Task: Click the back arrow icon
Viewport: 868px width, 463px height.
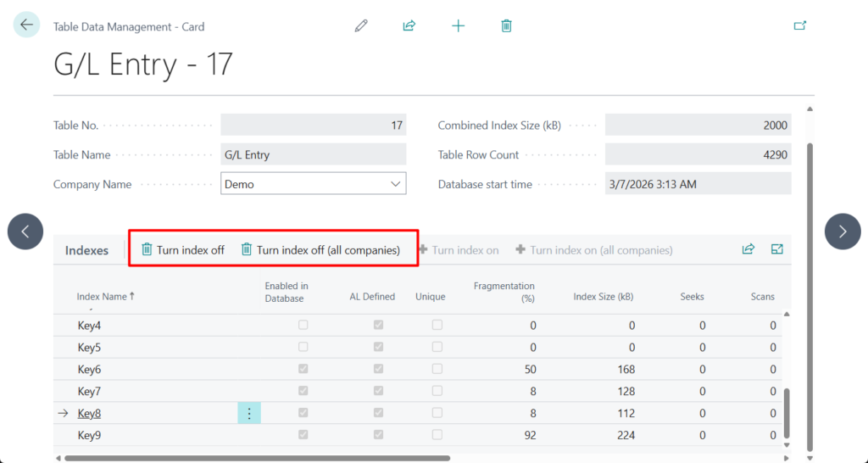Action: [26, 25]
